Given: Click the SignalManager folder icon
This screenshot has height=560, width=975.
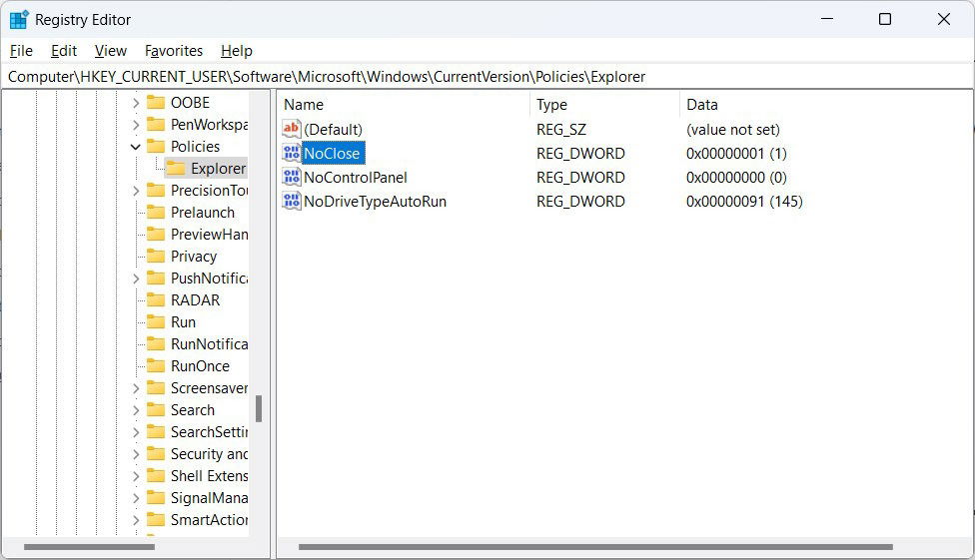Looking at the screenshot, I should click(156, 497).
